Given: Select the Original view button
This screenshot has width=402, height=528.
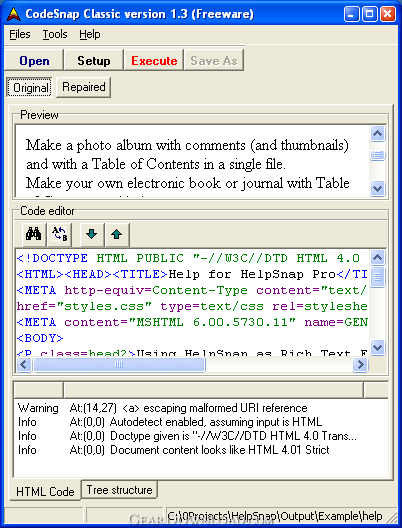Looking at the screenshot, I should [x=29, y=88].
